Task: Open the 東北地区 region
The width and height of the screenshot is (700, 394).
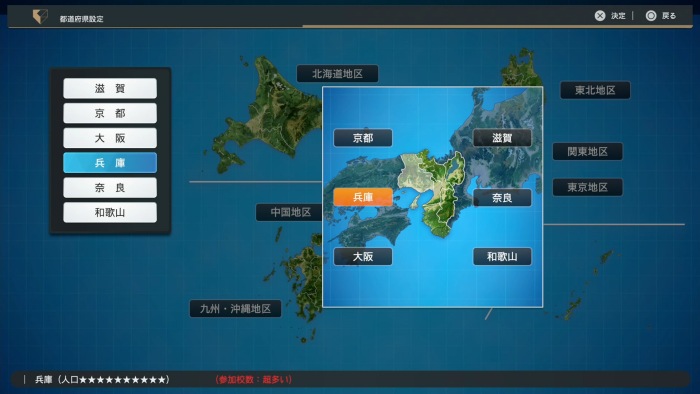Action: point(595,90)
